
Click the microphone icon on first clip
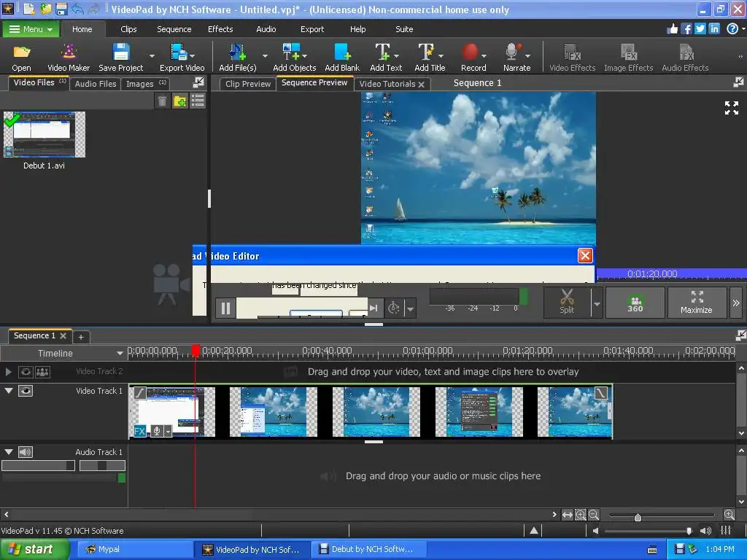click(157, 432)
